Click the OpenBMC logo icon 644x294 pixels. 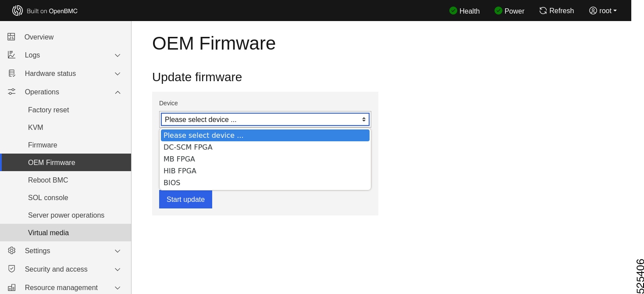pyautogui.click(x=18, y=11)
